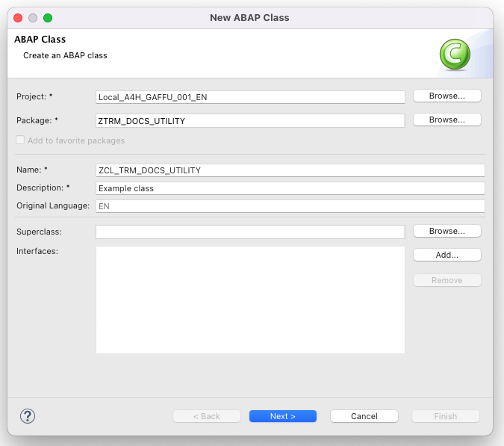
Task: Click the < Back button
Action: 207,416
